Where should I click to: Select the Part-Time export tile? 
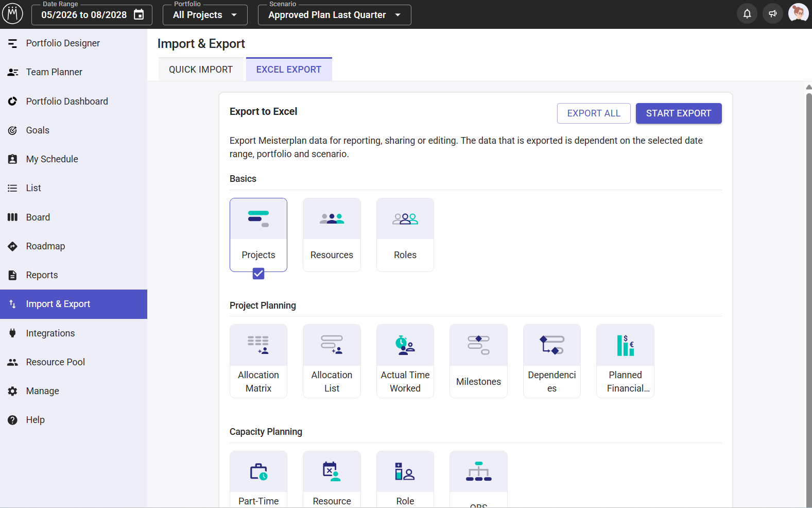(258, 479)
